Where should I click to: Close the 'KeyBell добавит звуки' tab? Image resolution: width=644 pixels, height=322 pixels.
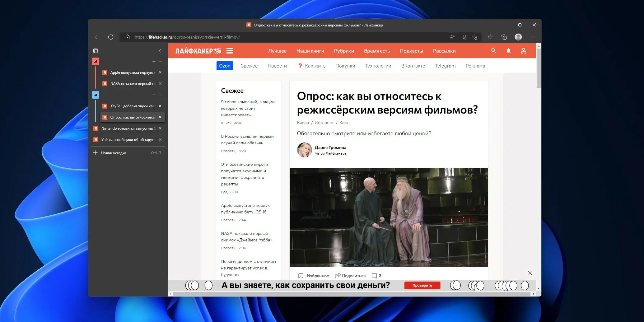tap(160, 106)
